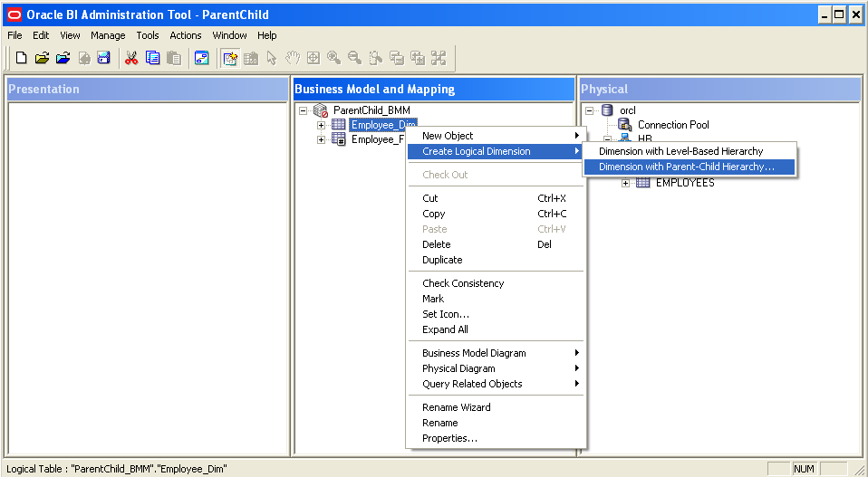868x477 pixels.
Task: Click the Employee_F fact table icon
Action: [x=338, y=139]
